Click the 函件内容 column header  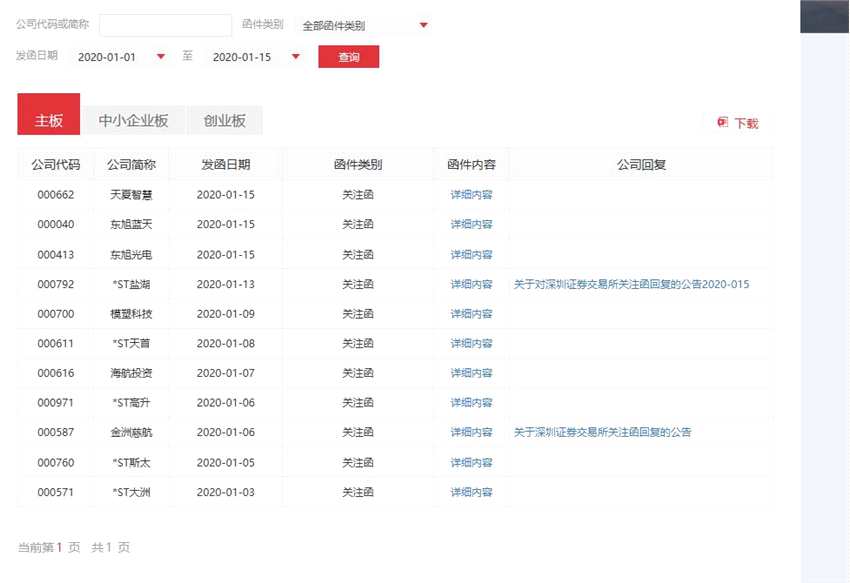[x=471, y=164]
